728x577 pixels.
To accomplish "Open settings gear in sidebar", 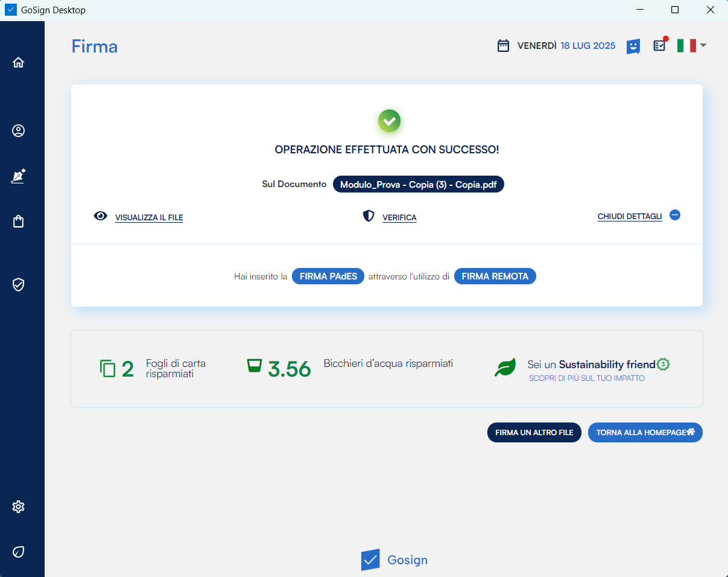I will [x=19, y=506].
